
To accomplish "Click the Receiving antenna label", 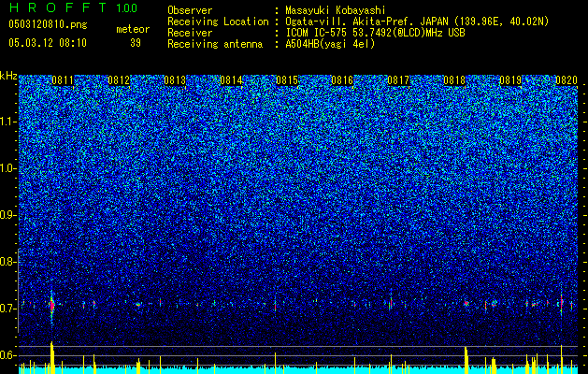I will pyautogui.click(x=215, y=44).
